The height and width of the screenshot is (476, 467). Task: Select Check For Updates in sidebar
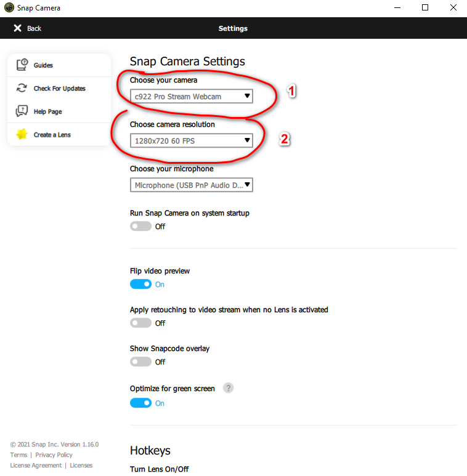(x=59, y=88)
